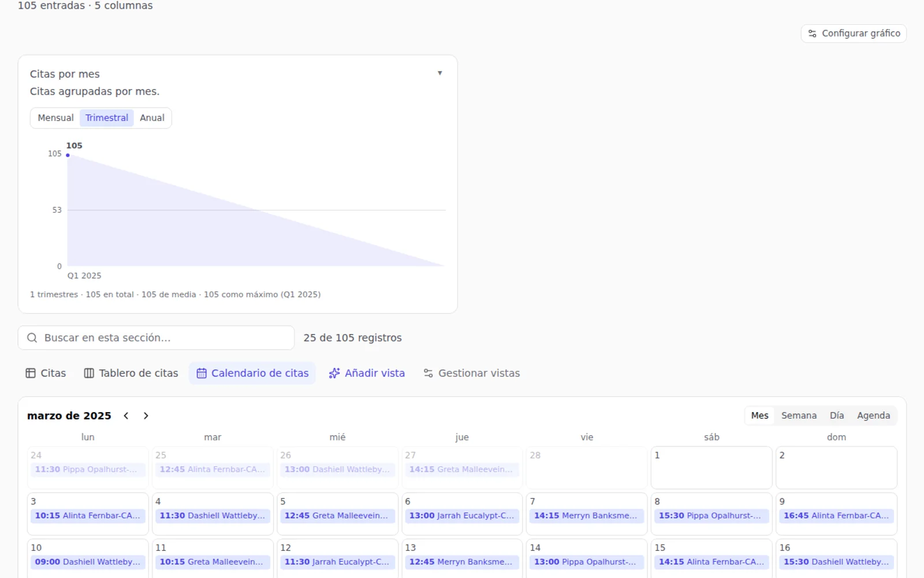Image resolution: width=924 pixels, height=578 pixels.
Task: Switch calendar to Agenda view
Action: click(x=873, y=416)
